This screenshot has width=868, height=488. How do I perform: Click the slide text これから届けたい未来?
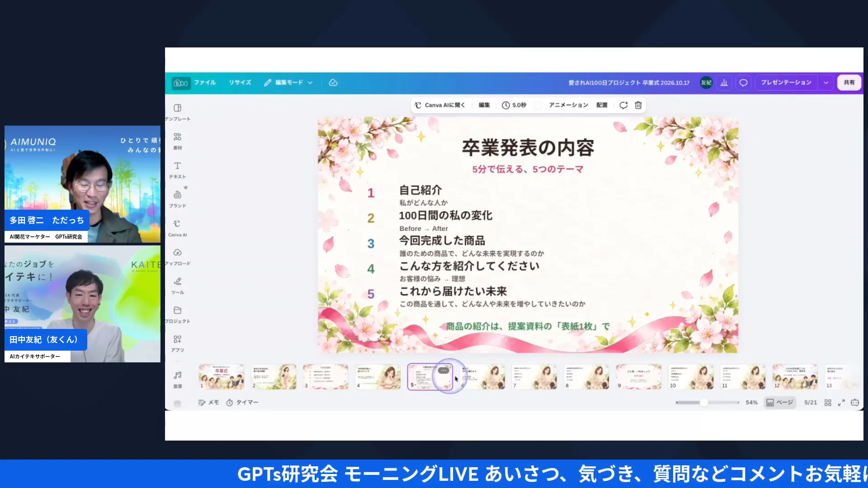click(x=453, y=291)
